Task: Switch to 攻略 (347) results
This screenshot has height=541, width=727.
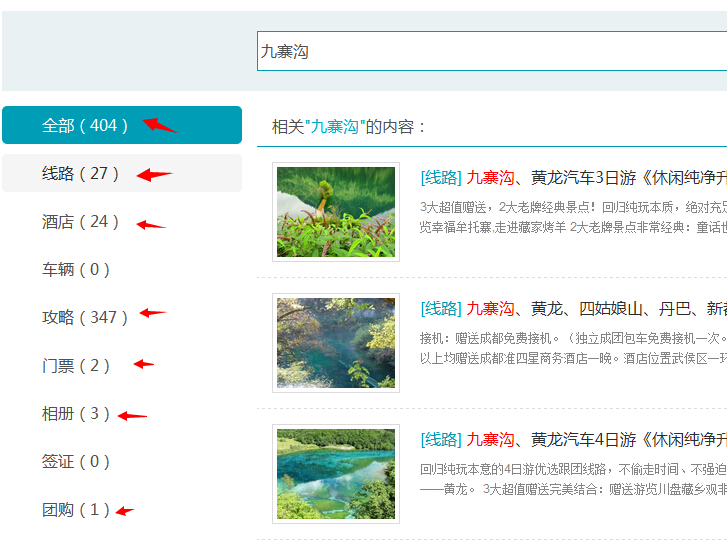Action: click(85, 318)
